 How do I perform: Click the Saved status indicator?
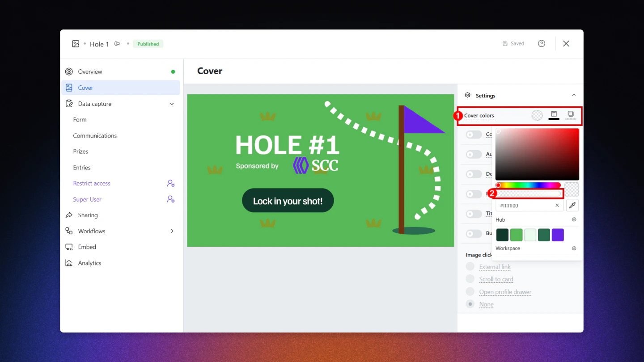(x=513, y=43)
